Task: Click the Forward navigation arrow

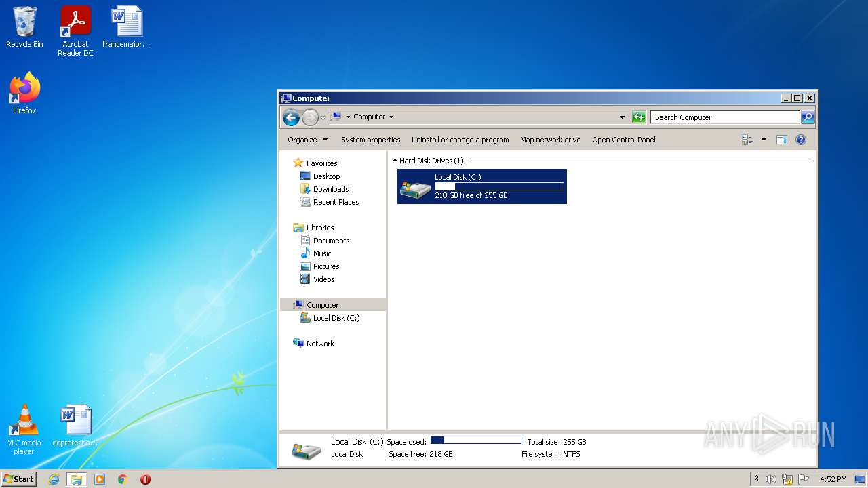Action: coord(310,117)
